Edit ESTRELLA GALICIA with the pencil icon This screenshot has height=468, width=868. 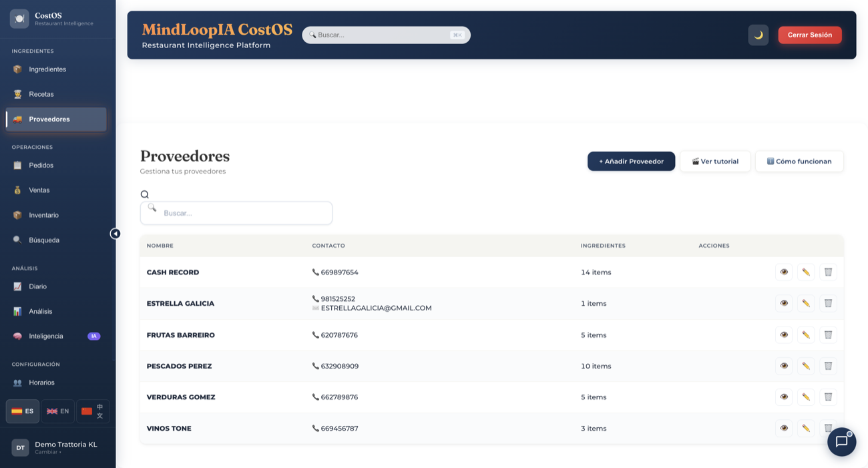[806, 303]
